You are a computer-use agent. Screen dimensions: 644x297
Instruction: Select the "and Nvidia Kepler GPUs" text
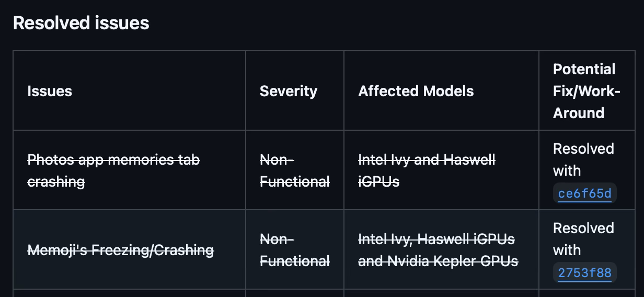(x=438, y=261)
